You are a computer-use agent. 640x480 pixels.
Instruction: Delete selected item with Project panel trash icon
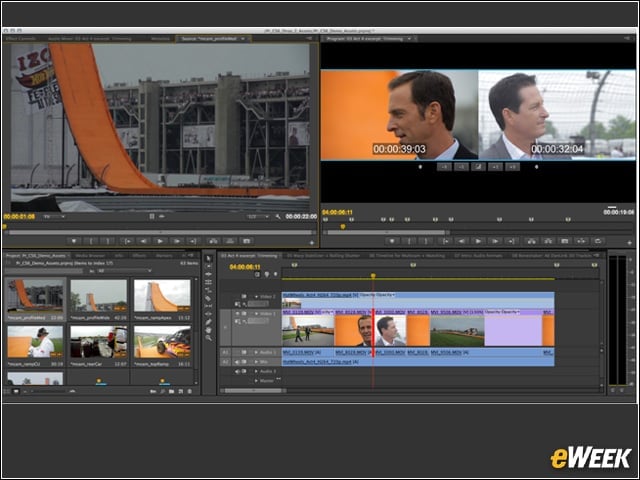(x=190, y=391)
